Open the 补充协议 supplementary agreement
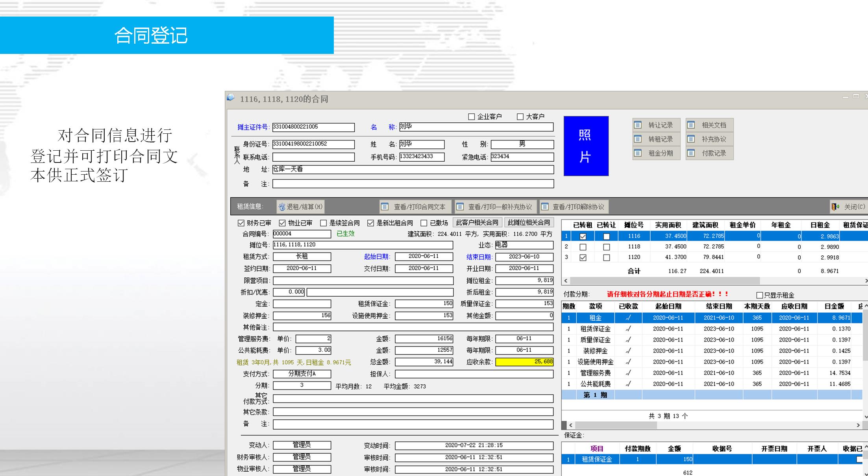Screen dimensions: 868x476 709,139
